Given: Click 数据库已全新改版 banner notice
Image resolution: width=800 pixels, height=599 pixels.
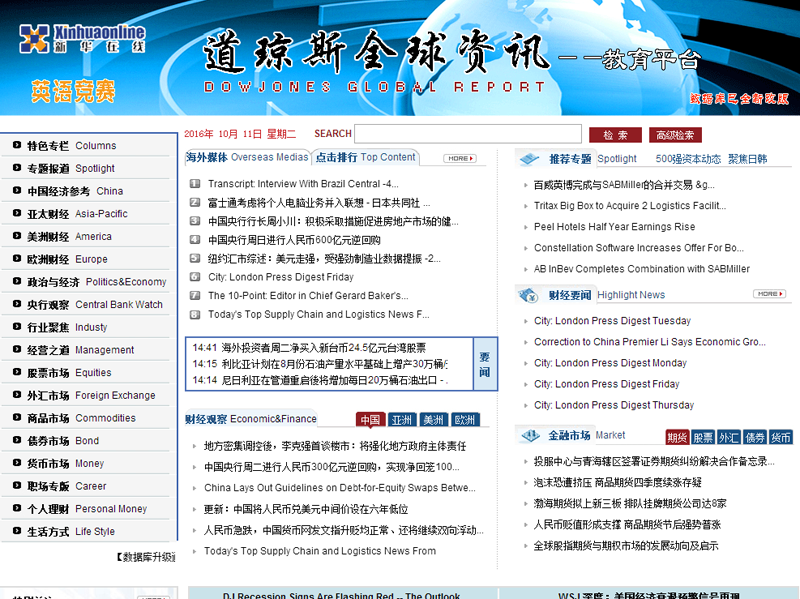Looking at the screenshot, I should tap(740, 98).
